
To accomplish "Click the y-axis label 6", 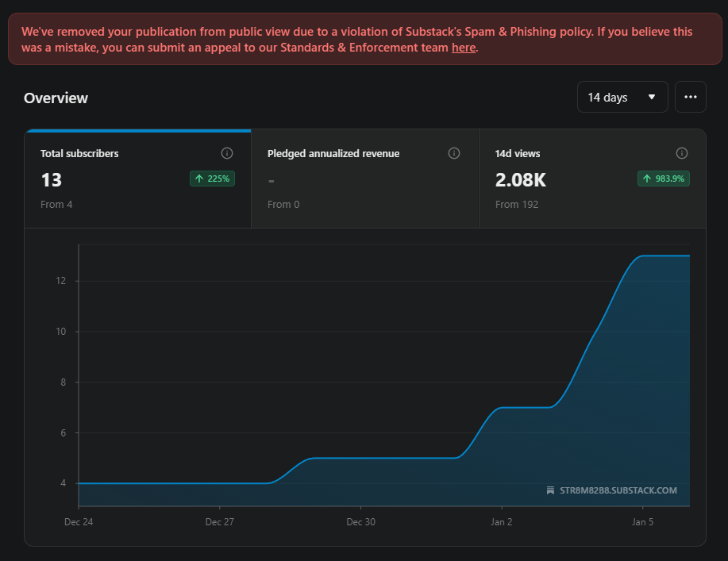I will tap(64, 433).
